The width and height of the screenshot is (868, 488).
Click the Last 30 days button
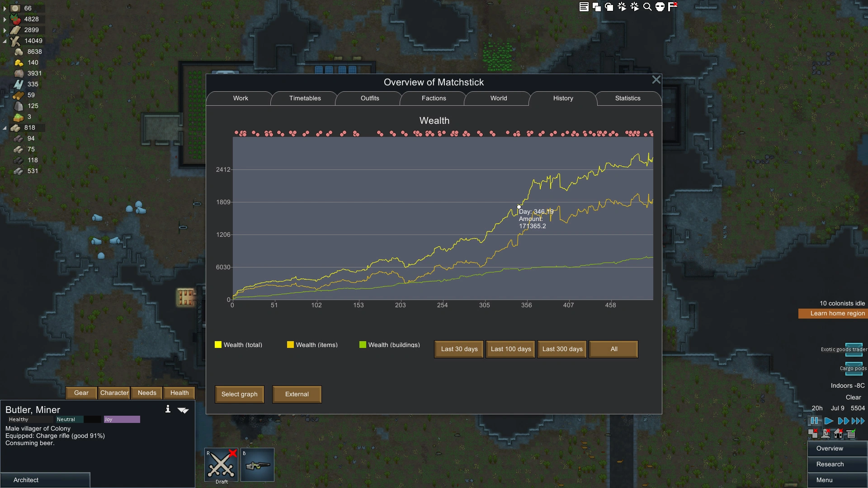(x=459, y=348)
